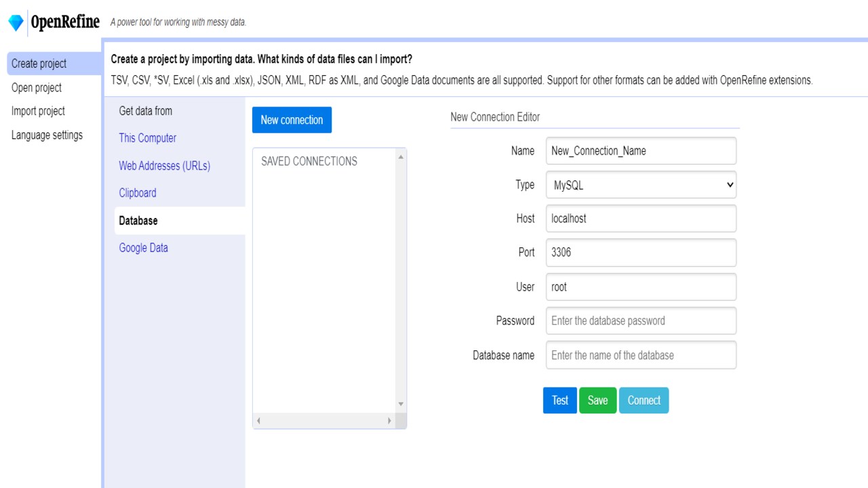Save the connection settings
868x488 pixels.
tap(597, 400)
